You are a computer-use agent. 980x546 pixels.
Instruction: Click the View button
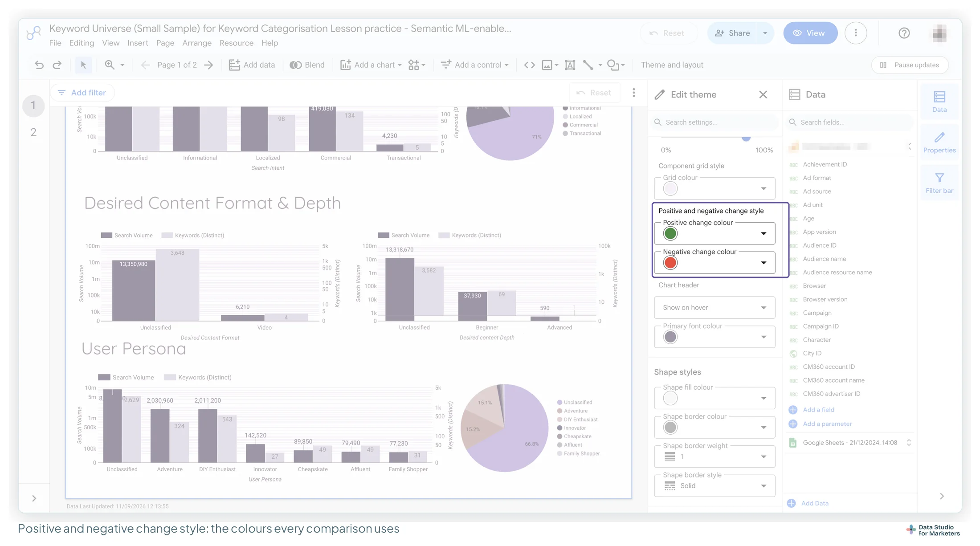pos(810,33)
